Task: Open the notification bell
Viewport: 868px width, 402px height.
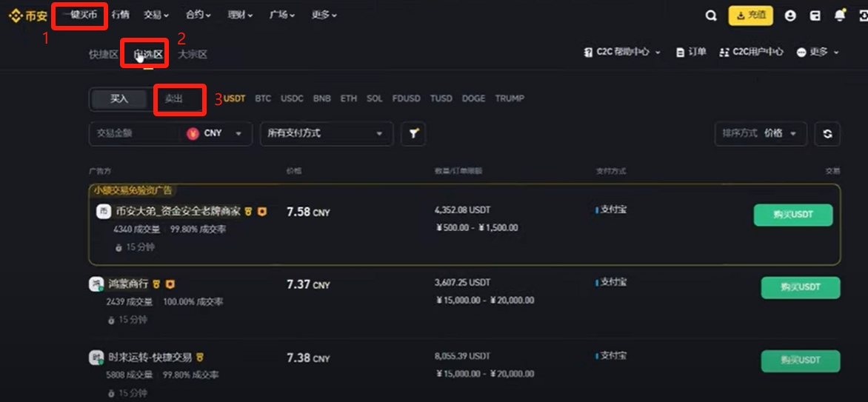Action: [840, 16]
